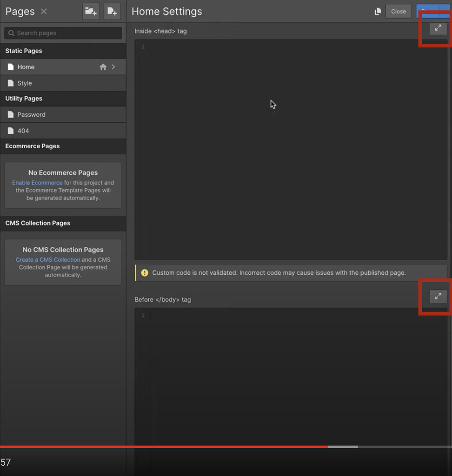Click the Enable Ecommerce link
The height and width of the screenshot is (476, 452).
(x=37, y=183)
